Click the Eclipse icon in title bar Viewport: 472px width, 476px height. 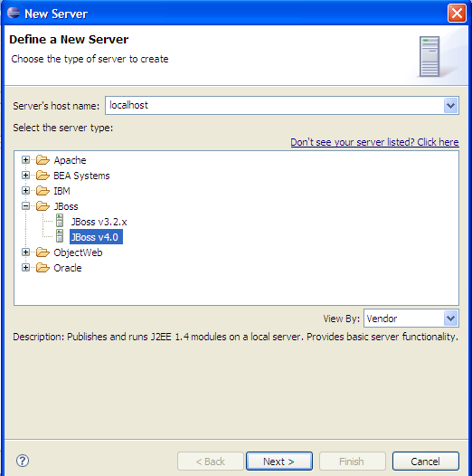pyautogui.click(x=14, y=13)
